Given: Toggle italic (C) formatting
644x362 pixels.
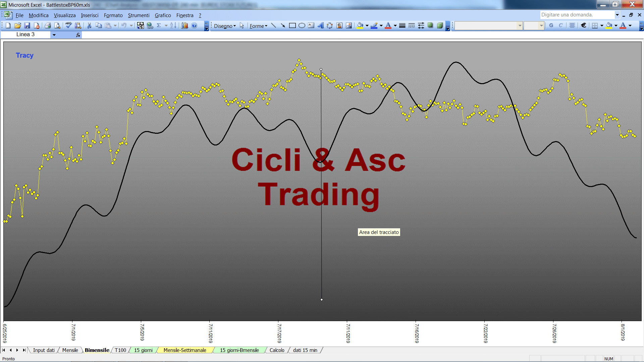Looking at the screenshot, I should (x=560, y=26).
